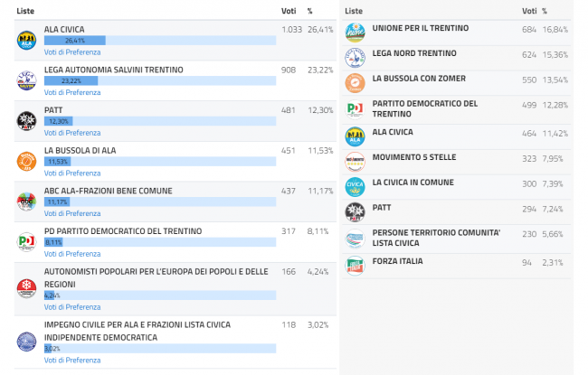Click the Forza Italia logo
This screenshot has height=375, width=588.
point(355,267)
